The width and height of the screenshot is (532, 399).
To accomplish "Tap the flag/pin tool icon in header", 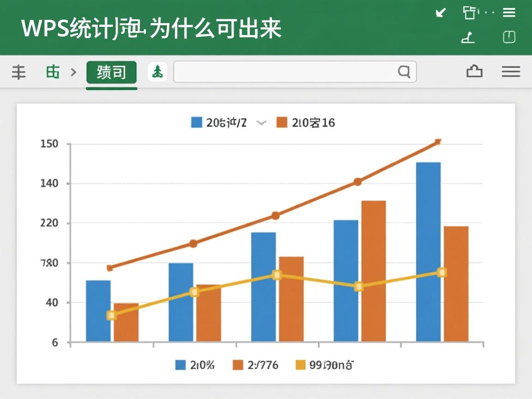I will pos(468,38).
